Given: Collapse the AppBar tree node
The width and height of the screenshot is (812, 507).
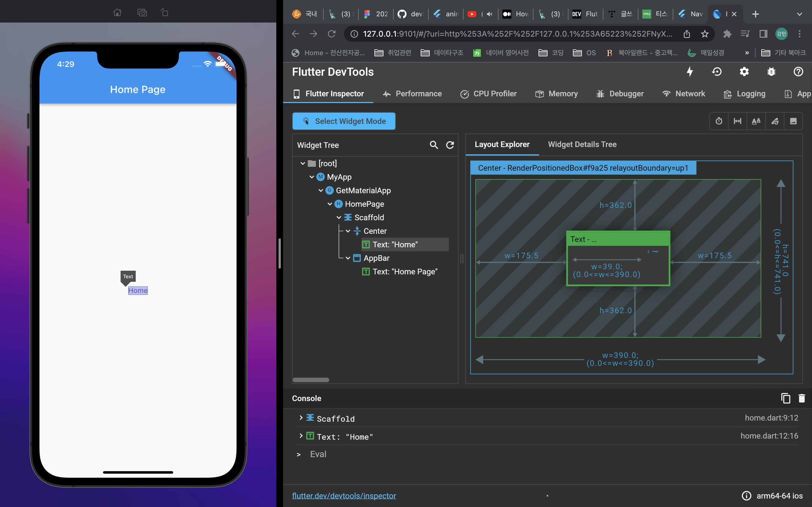Looking at the screenshot, I should coord(348,258).
